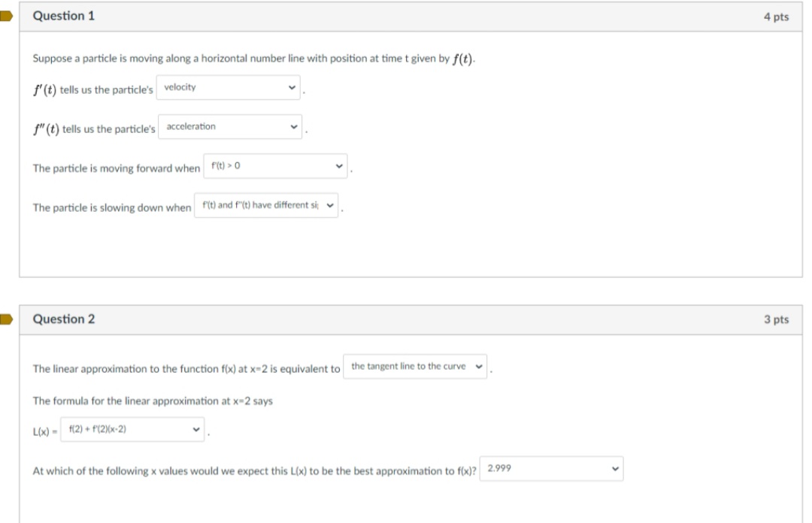Image resolution: width=812 pixels, height=523 pixels.
Task: Click the gold flag marker beside Question 2
Action: (7, 319)
